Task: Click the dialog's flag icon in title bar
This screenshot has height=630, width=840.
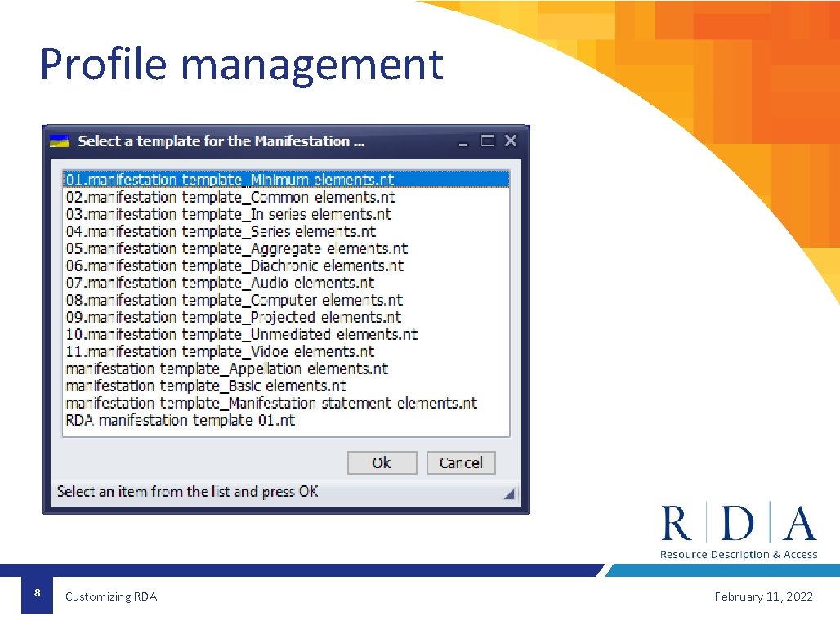Action: [60, 141]
